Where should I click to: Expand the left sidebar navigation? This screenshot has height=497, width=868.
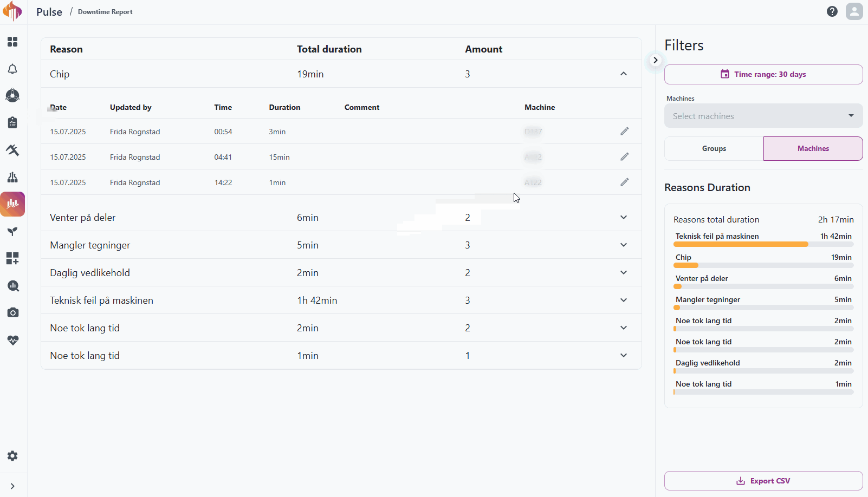click(x=12, y=486)
